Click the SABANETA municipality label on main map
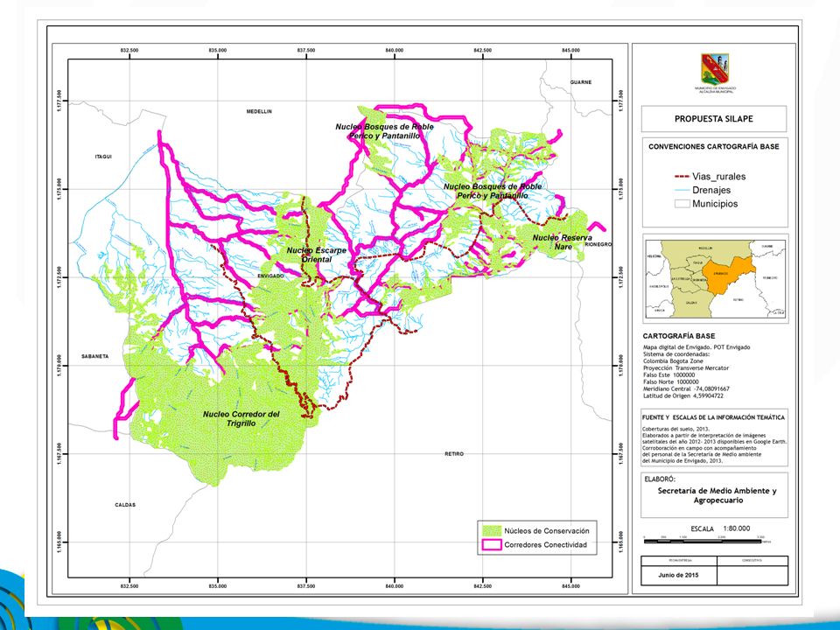Screen dimensions: 840x630 [94, 356]
